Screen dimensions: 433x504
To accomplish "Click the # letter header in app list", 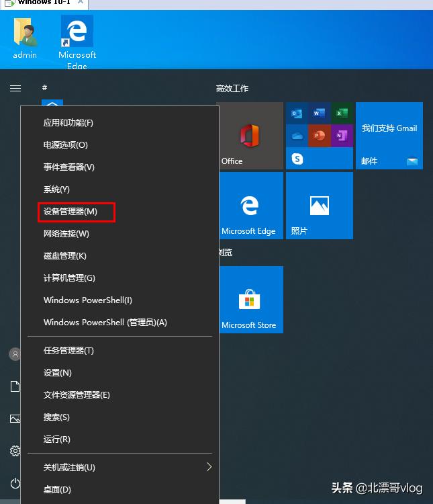I will click(45, 87).
